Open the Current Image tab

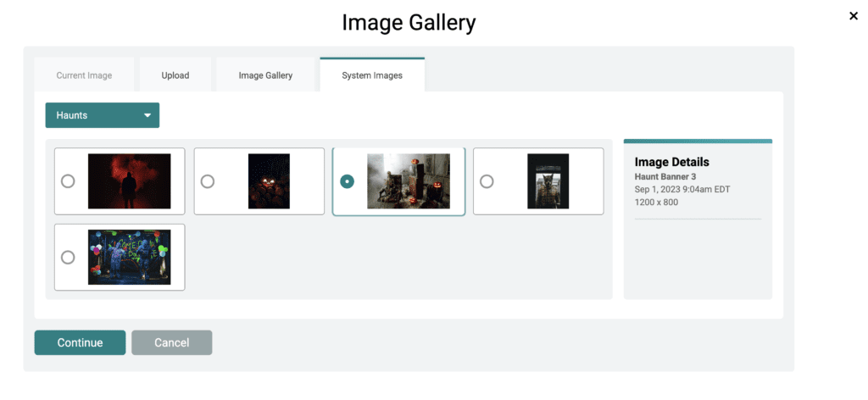pos(84,75)
